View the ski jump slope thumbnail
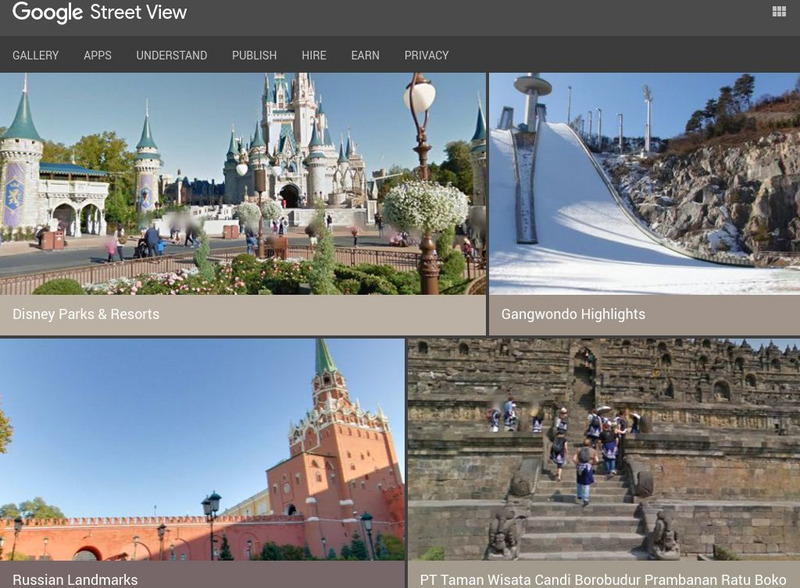The height and width of the screenshot is (588, 800). 644,184
